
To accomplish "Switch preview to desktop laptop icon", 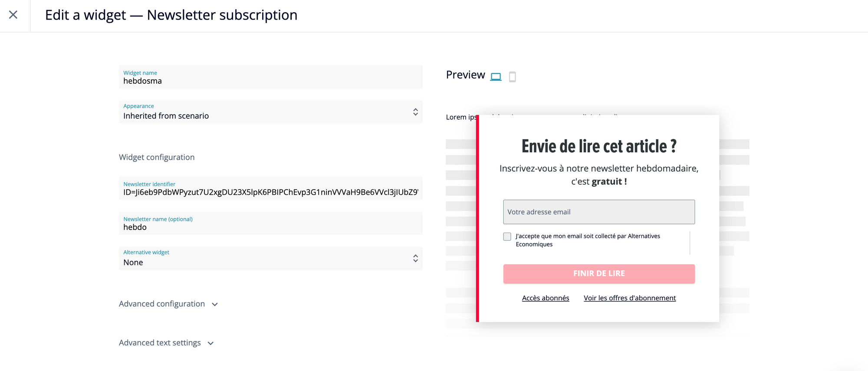I will point(496,77).
